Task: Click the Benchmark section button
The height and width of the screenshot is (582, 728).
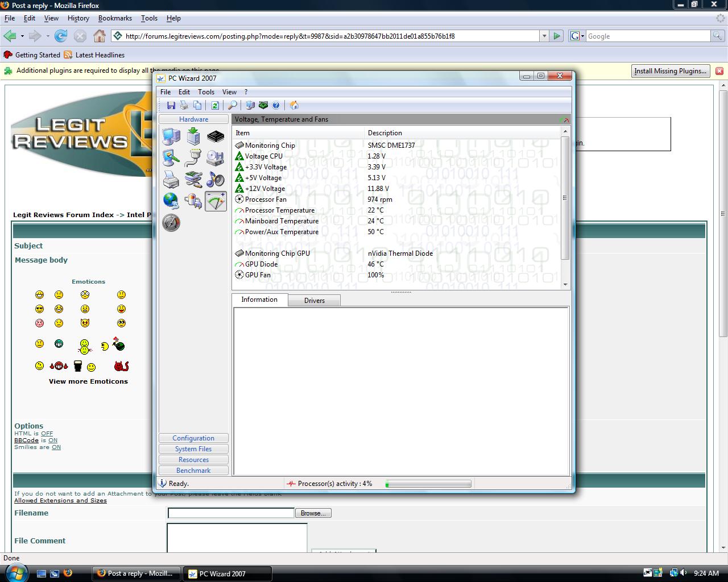Action: click(x=193, y=471)
